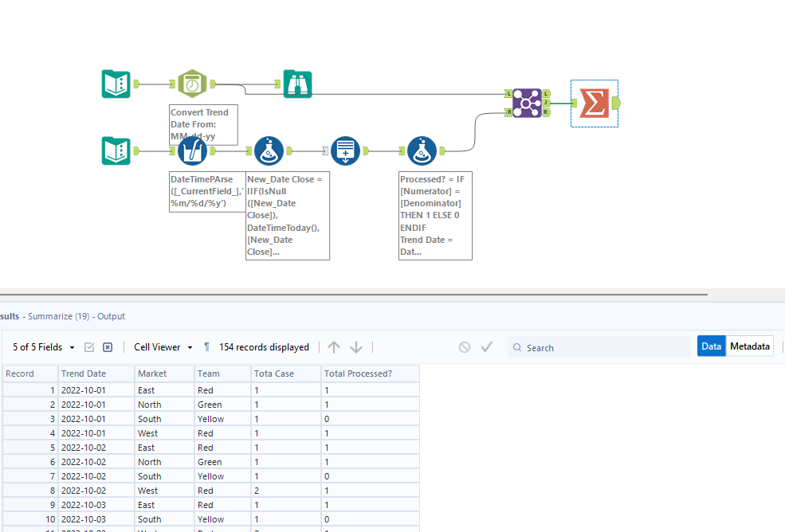
Task: Click the Tota Case column header
Action: click(286, 374)
